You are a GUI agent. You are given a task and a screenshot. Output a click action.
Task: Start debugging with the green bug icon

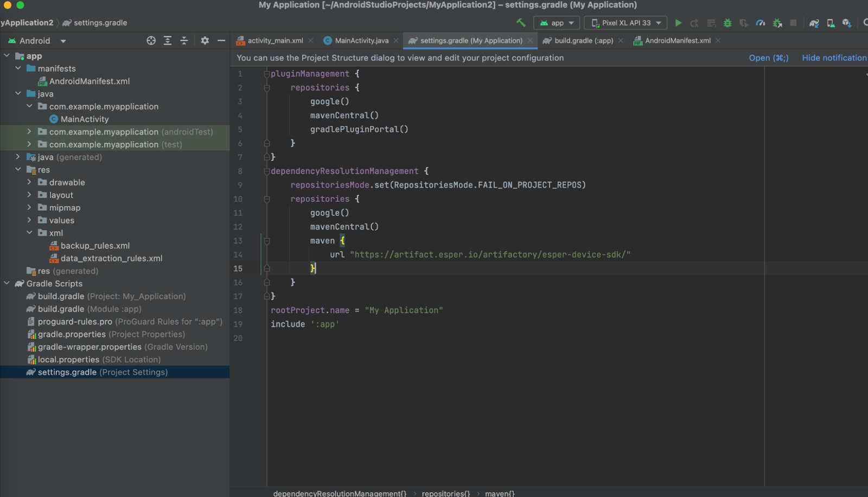727,23
